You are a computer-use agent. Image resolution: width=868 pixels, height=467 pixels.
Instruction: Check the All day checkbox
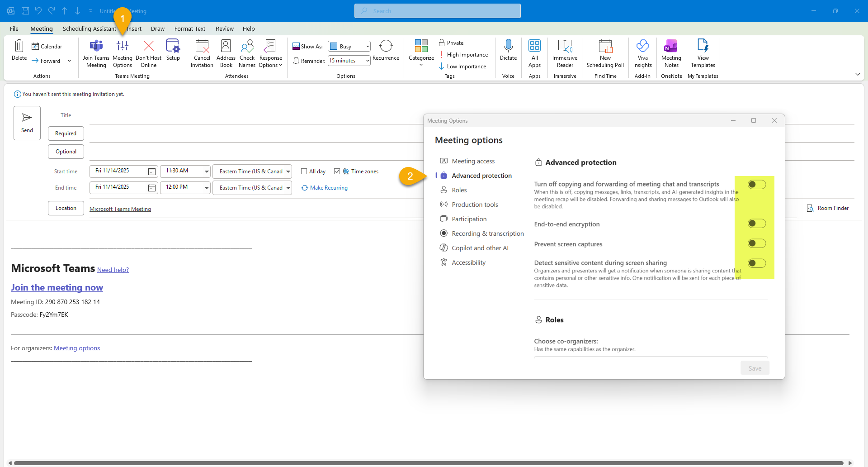point(304,172)
